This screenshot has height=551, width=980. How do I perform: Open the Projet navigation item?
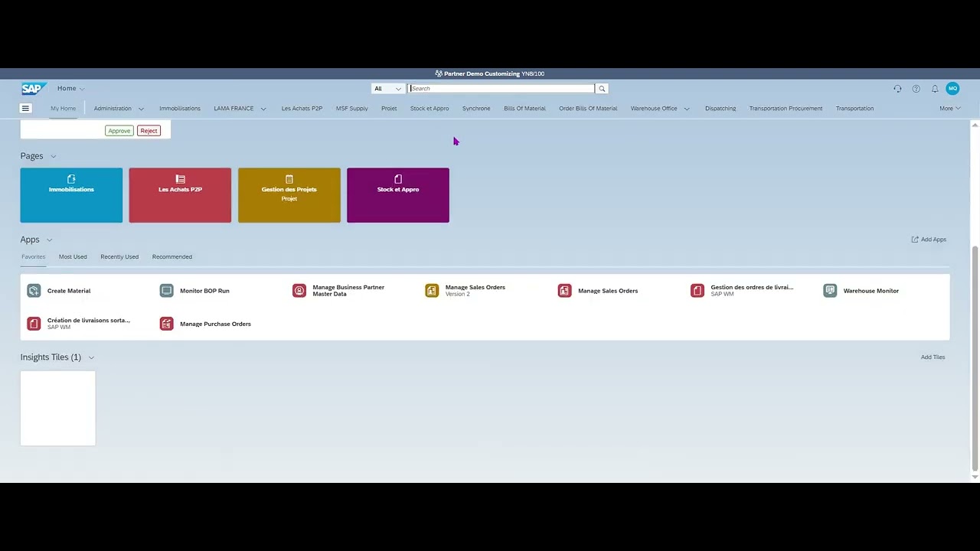pyautogui.click(x=389, y=109)
